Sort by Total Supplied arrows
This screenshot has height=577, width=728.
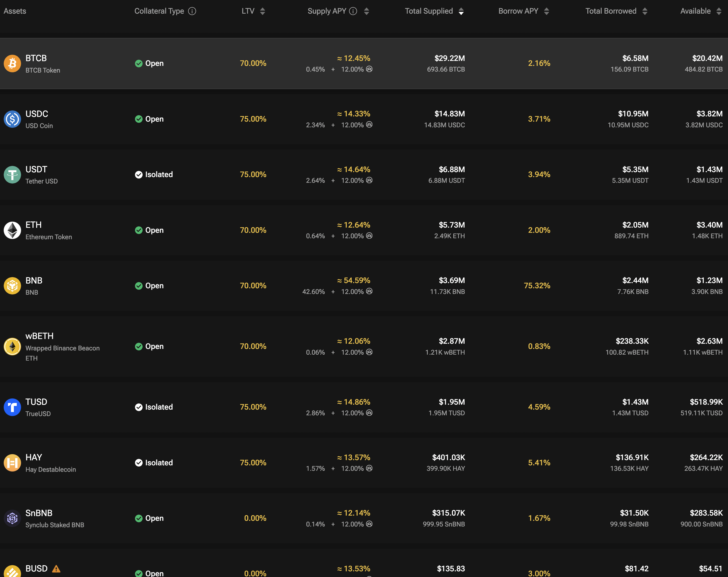pos(461,11)
